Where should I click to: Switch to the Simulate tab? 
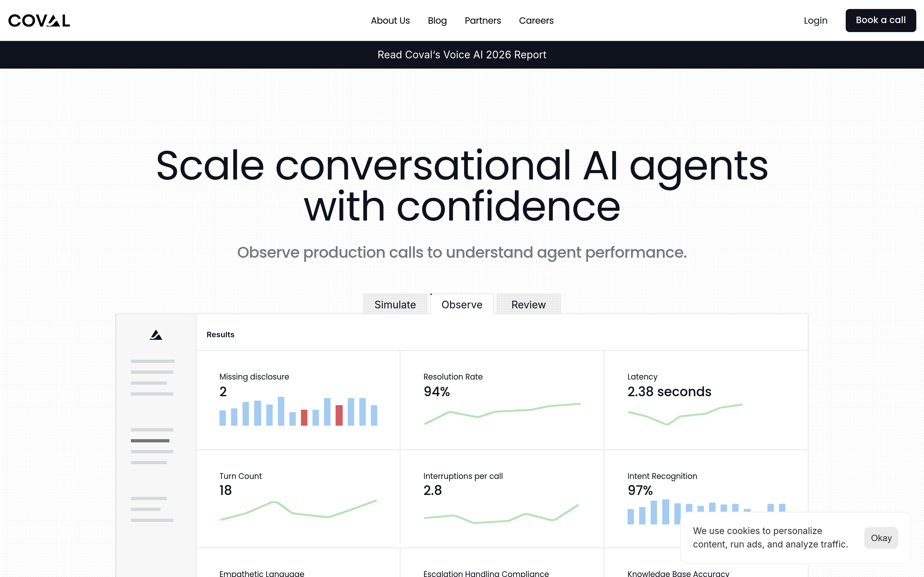(x=395, y=305)
